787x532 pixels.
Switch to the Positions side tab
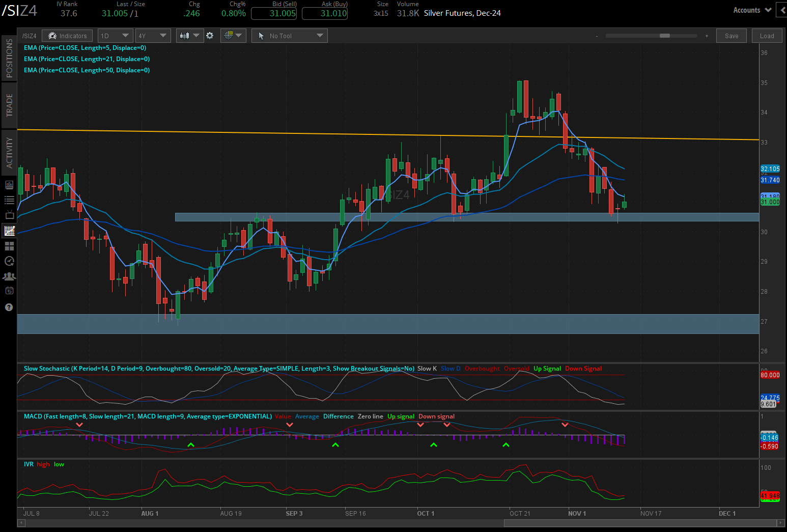pyautogui.click(x=9, y=58)
